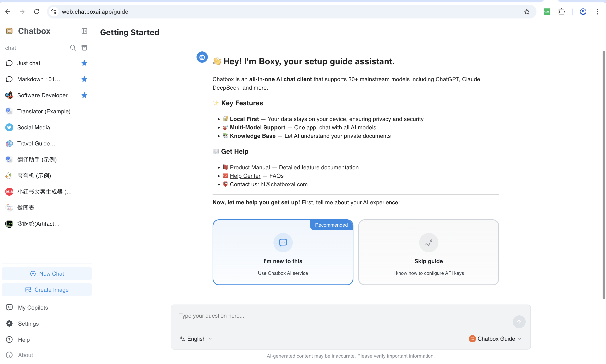Click the site info icon in address bar
Viewport: 606px width, 364px height.
coord(54,11)
